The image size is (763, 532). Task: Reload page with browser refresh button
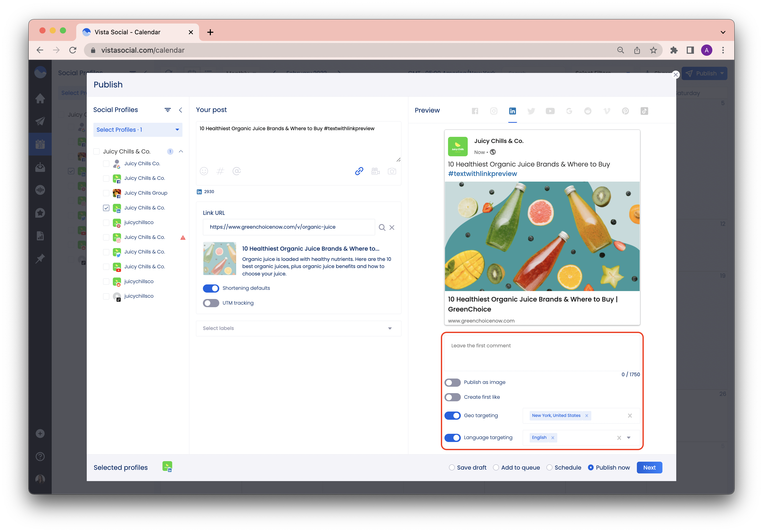pos(73,50)
